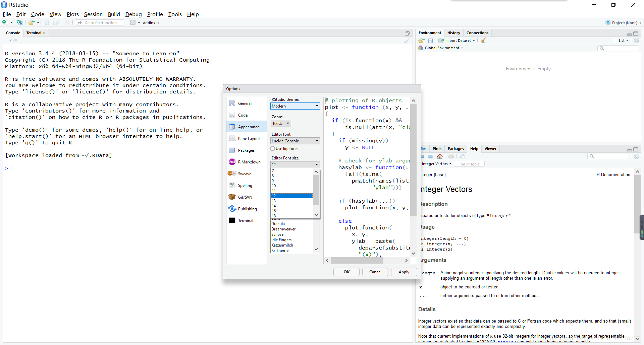Load workspace using Environment folder icon
Viewport: 644px width, 345px height.
[422, 41]
